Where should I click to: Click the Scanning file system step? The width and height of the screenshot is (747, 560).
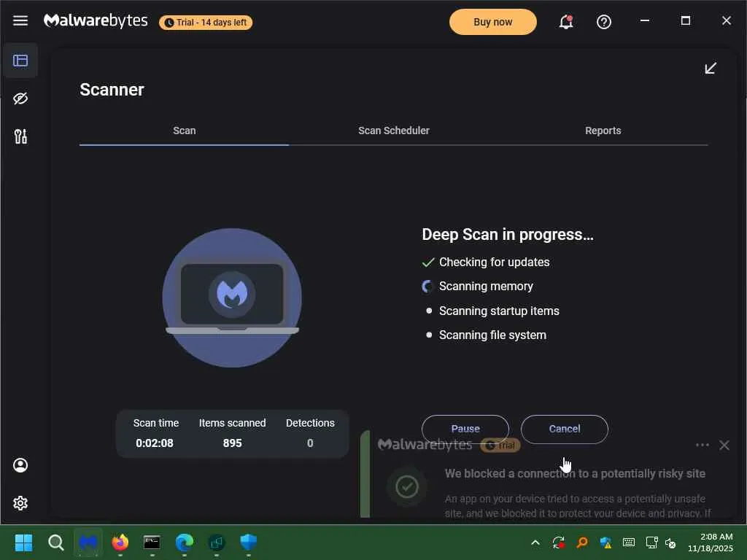coord(484,335)
